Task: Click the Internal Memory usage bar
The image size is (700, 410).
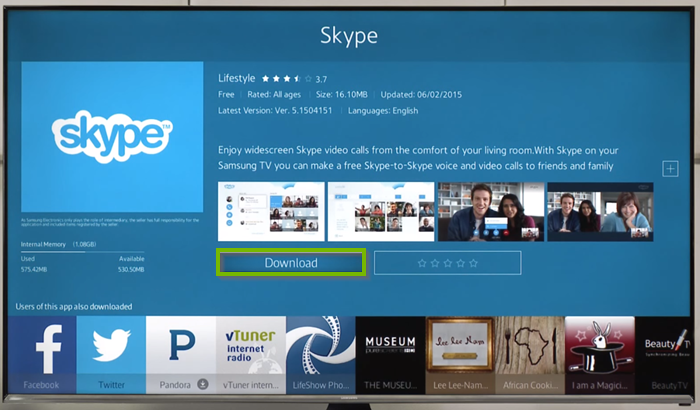Action: 83,252
